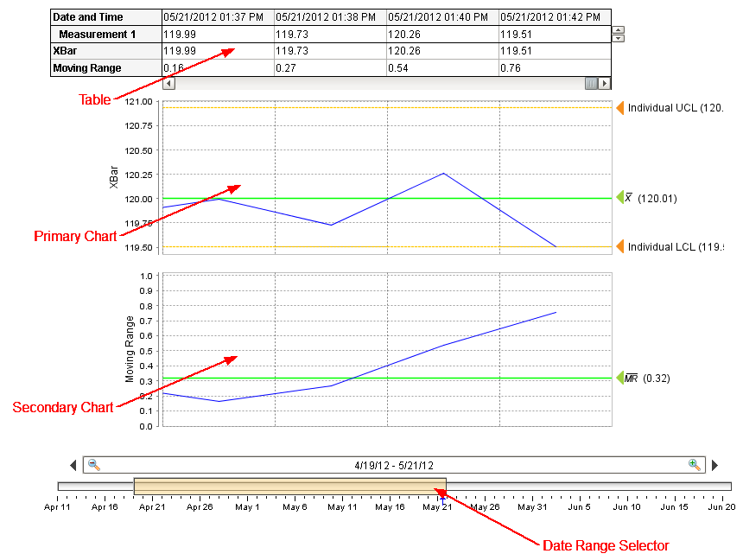Click the zoom out magnifier icon
743x560 pixels.
[x=94, y=465]
